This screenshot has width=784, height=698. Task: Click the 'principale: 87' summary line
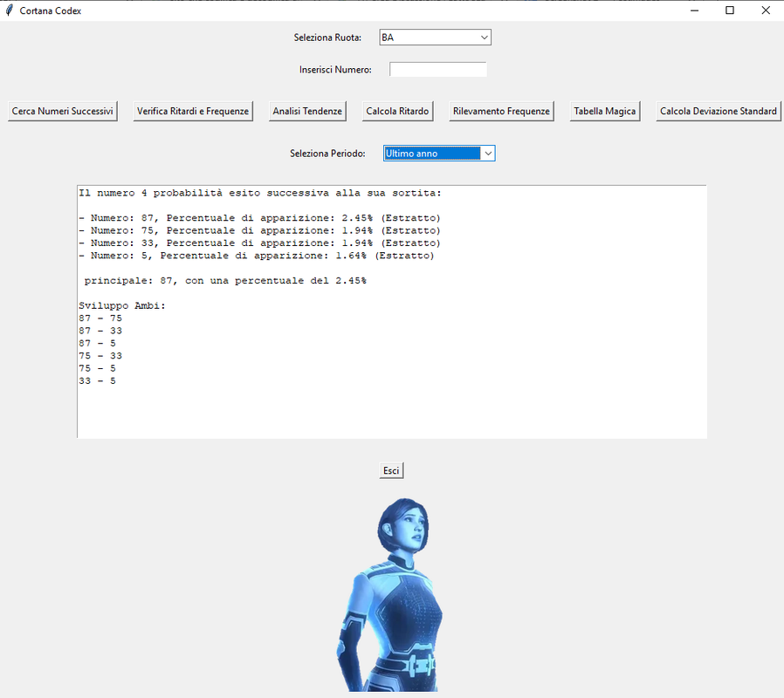(225, 281)
